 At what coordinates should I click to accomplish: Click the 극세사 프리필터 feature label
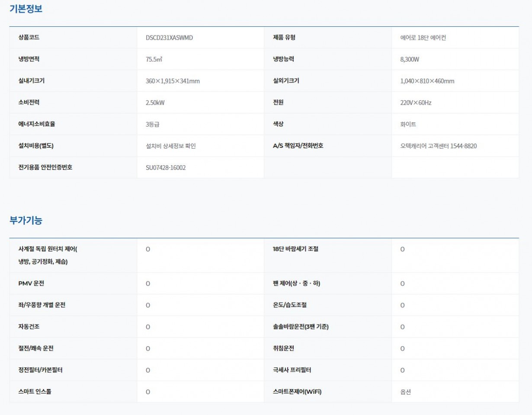pyautogui.click(x=292, y=370)
